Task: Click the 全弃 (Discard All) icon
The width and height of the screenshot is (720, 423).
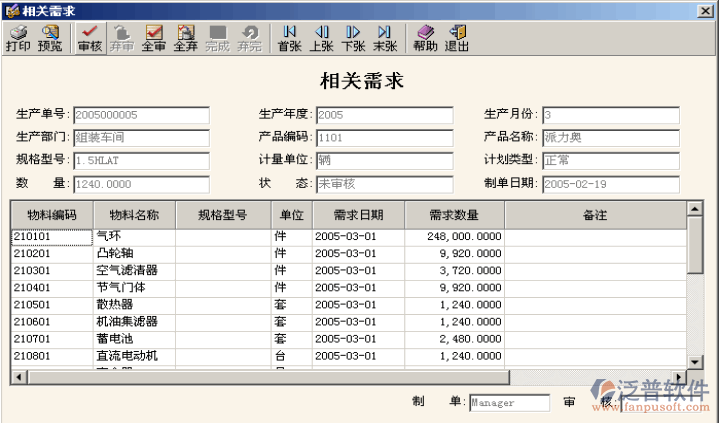Action: [x=185, y=38]
